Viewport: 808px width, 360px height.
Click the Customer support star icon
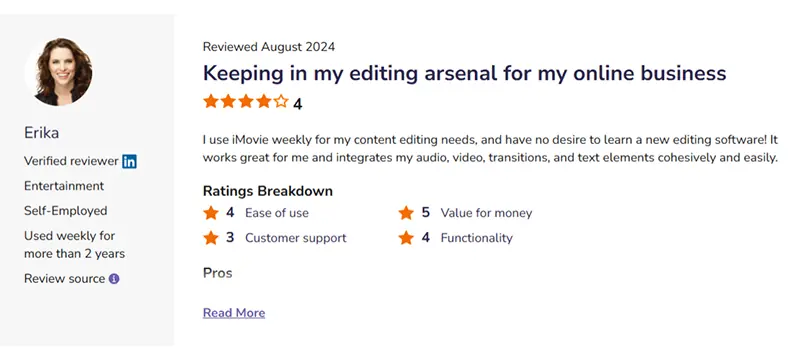[211, 238]
